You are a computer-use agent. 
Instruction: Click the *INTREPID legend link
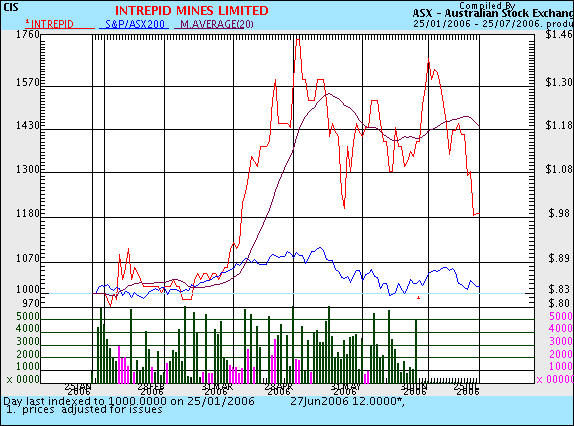coord(49,24)
